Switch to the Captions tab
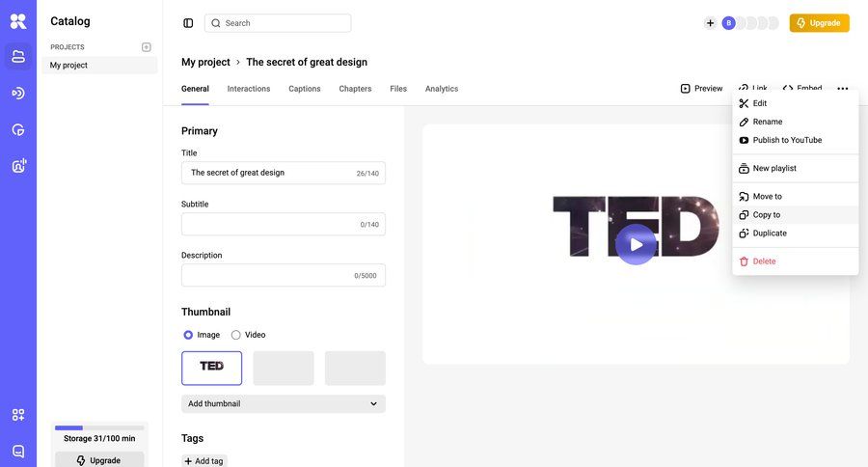Viewport: 868px width, 467px height. pyautogui.click(x=304, y=89)
